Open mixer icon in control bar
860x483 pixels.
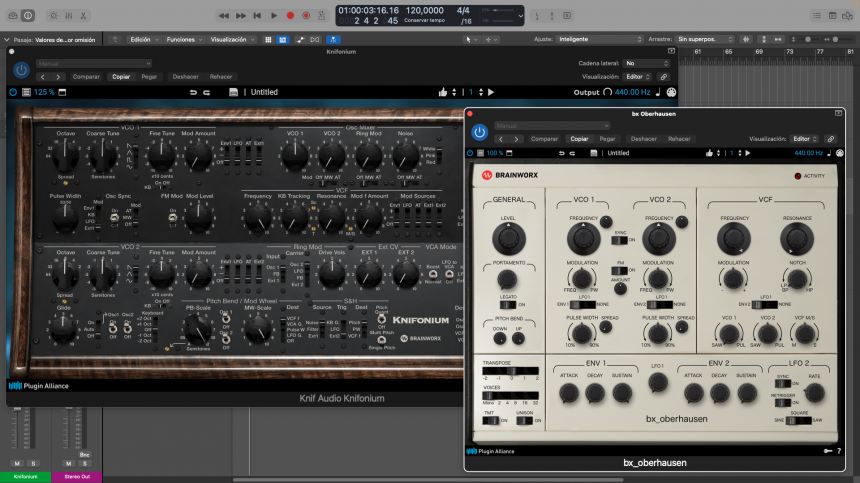click(69, 16)
